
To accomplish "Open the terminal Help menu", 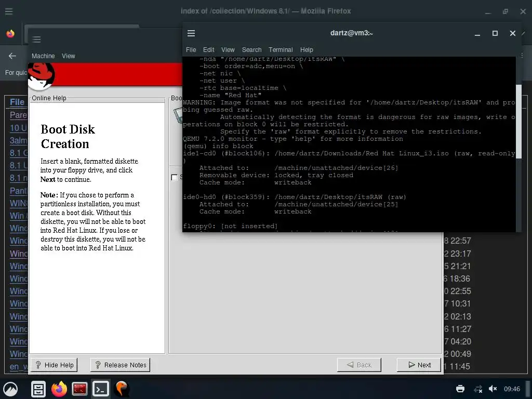I will [307, 50].
